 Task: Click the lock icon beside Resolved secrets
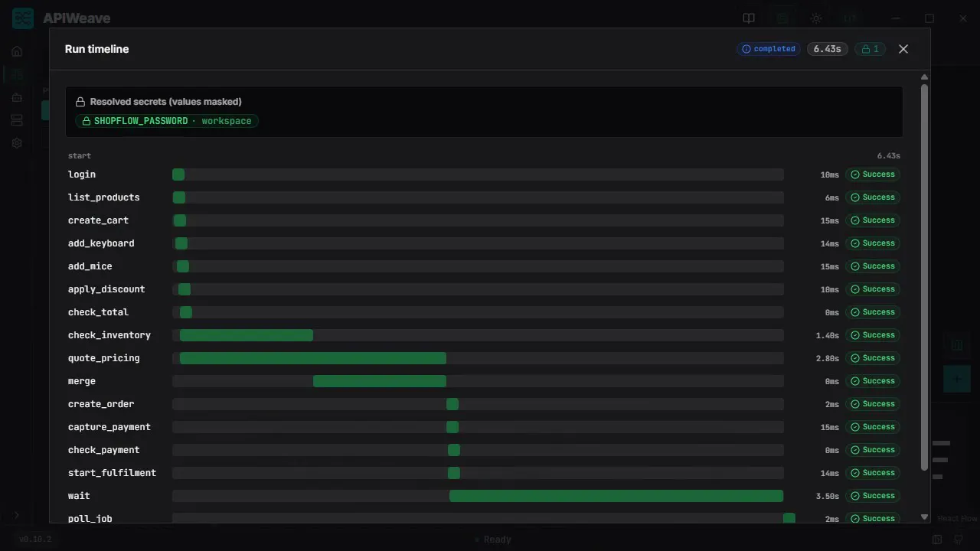(80, 102)
